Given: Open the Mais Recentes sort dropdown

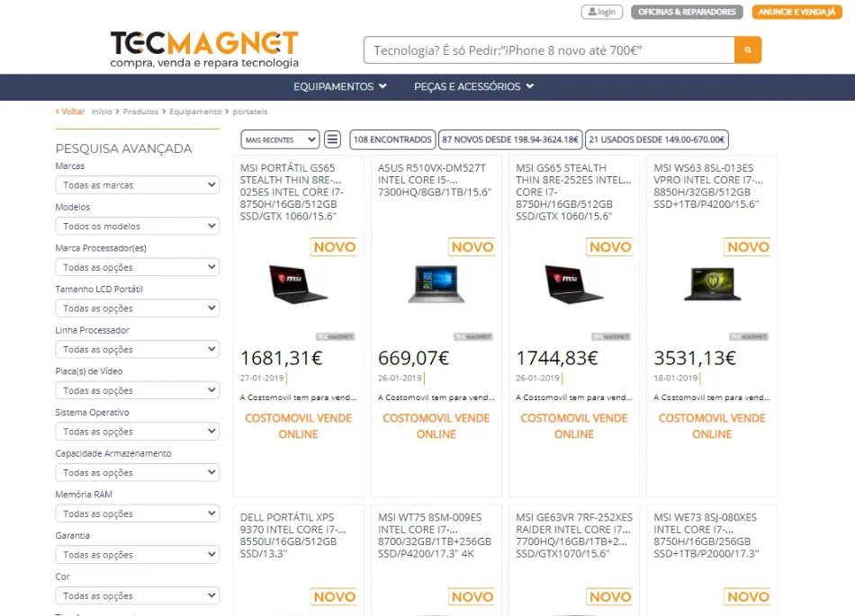Looking at the screenshot, I should (x=280, y=139).
